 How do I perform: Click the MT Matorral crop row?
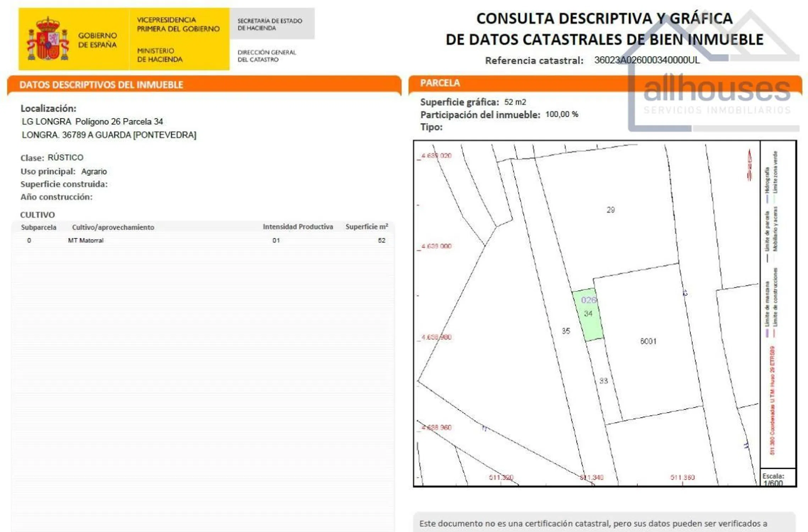[x=86, y=240]
